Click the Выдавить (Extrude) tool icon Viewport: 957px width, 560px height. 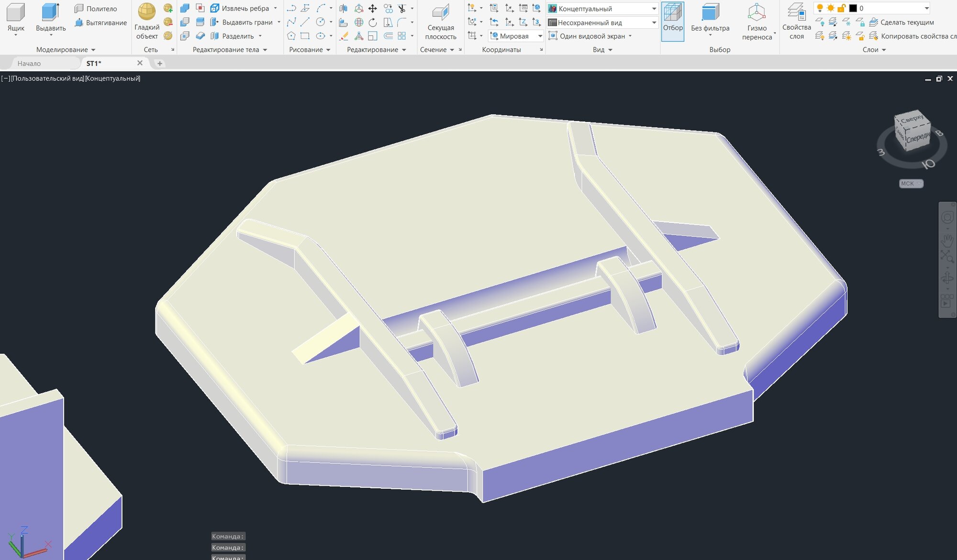point(50,13)
